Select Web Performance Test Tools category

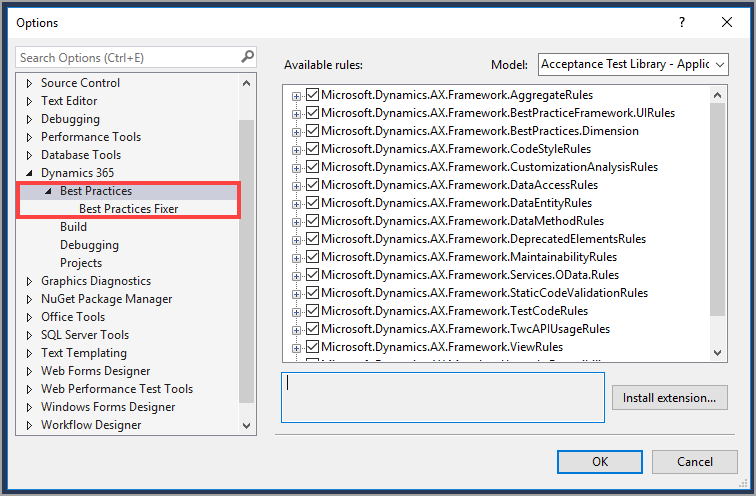click(x=117, y=389)
